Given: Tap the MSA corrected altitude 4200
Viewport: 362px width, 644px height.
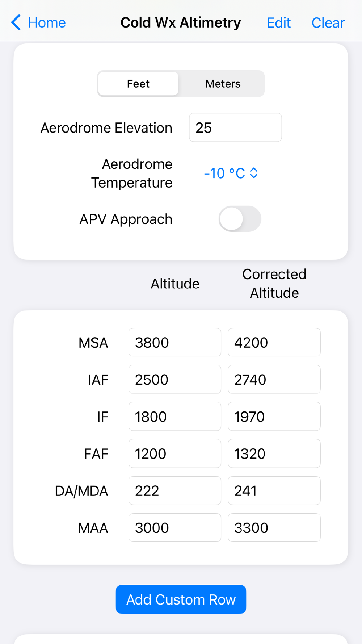Looking at the screenshot, I should pyautogui.click(x=274, y=342).
